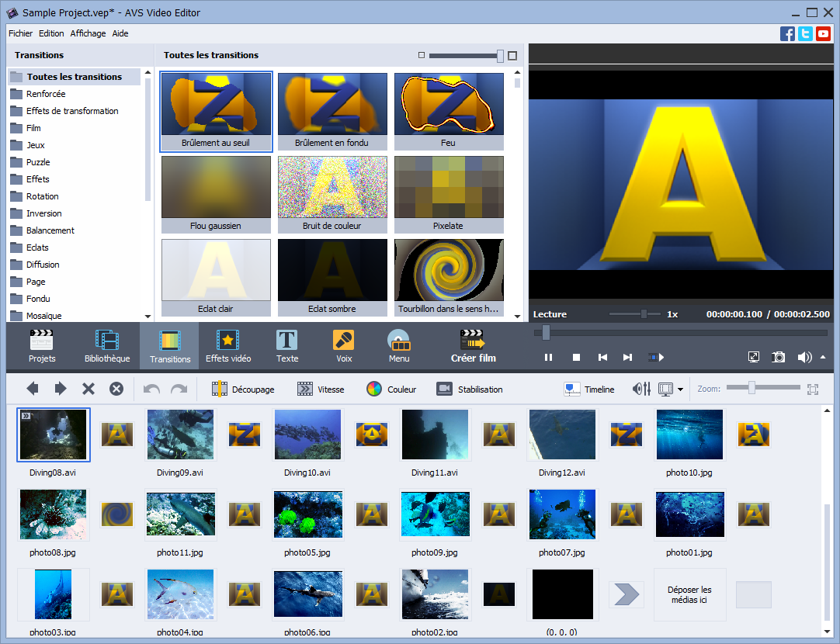Image resolution: width=840 pixels, height=644 pixels.
Task: Select Rotation transitions folder
Action: pyautogui.click(x=43, y=196)
